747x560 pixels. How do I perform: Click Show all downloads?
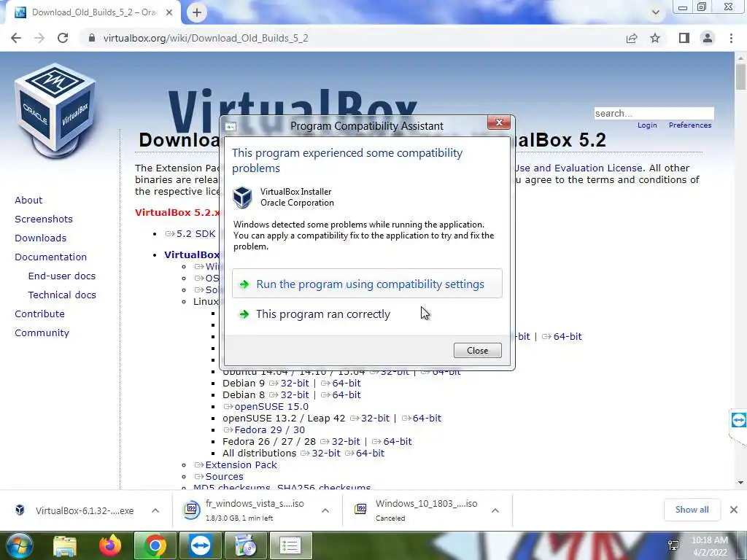click(692, 510)
